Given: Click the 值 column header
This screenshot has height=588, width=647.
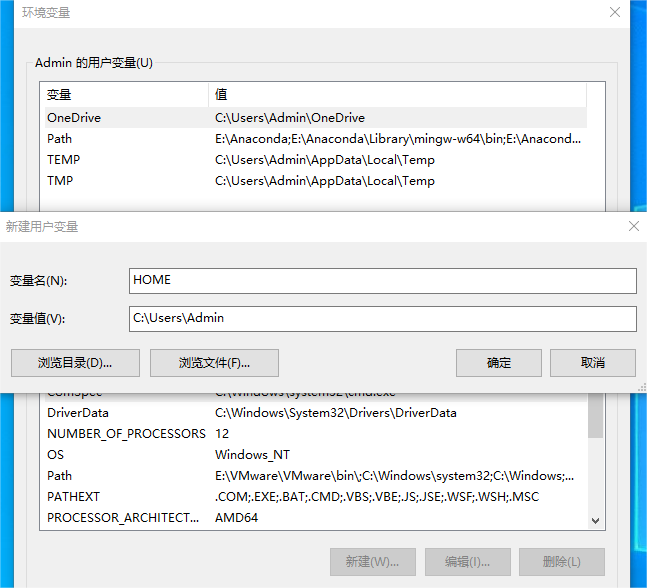Looking at the screenshot, I should pos(396,95).
